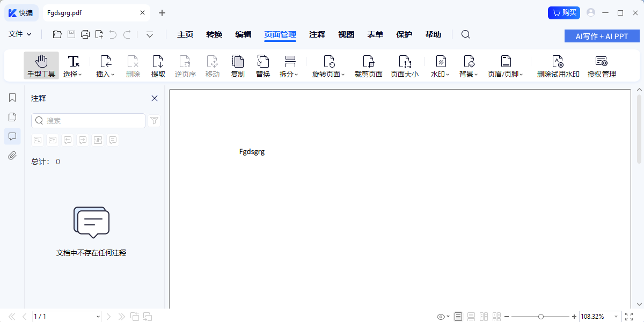Toggle the page thumbnails sidebar panel
This screenshot has height=322, width=644.
tap(12, 117)
